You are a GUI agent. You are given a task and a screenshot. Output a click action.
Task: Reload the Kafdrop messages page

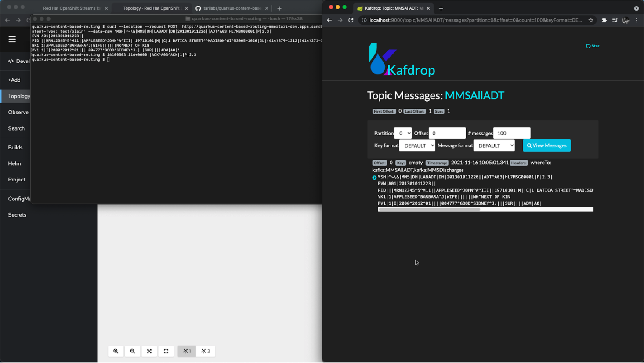(x=351, y=20)
